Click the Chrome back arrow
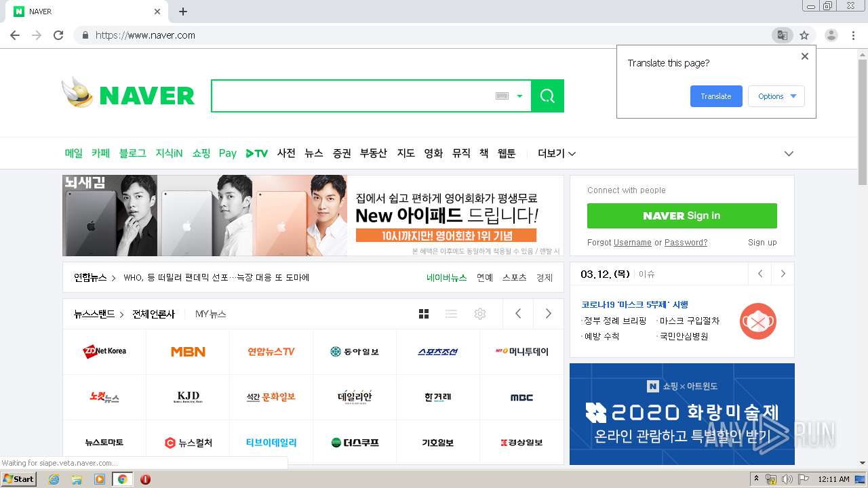Image resolution: width=868 pixels, height=488 pixels. point(15,35)
